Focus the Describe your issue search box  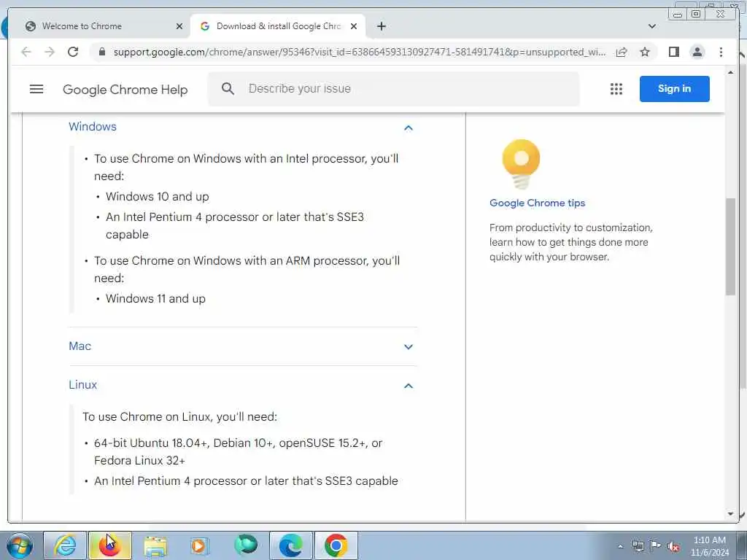pos(393,89)
